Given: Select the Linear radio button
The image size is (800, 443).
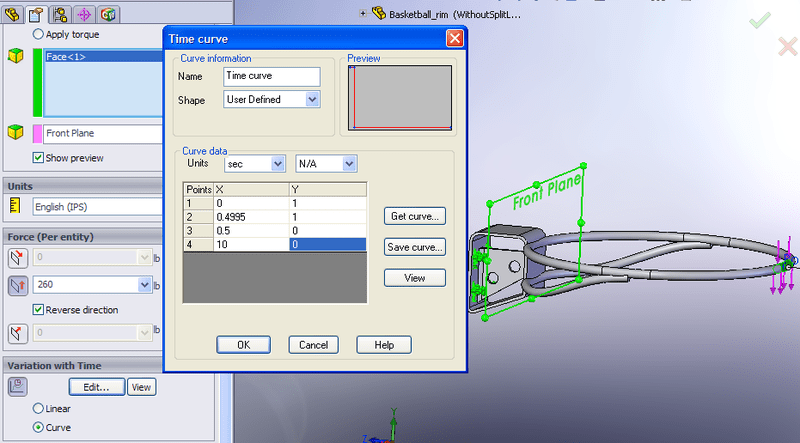Looking at the screenshot, I should pyautogui.click(x=38, y=408).
